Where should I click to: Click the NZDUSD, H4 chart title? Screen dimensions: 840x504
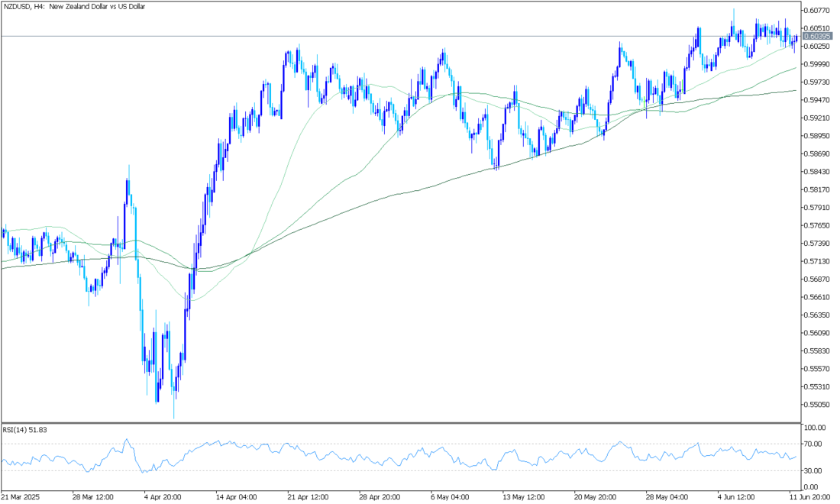74,7
